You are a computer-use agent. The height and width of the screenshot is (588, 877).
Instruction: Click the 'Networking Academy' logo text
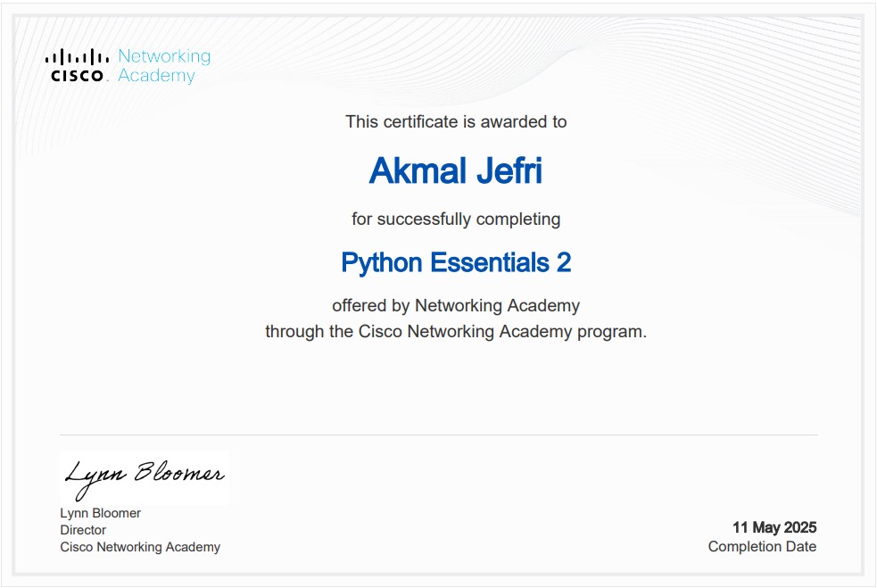click(164, 65)
